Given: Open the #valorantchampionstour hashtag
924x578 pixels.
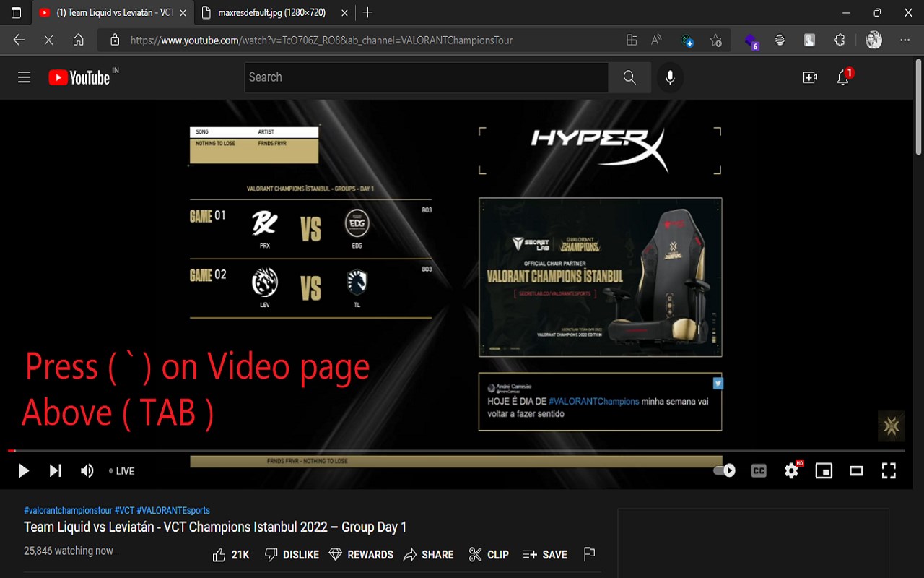Looking at the screenshot, I should 68,511.
